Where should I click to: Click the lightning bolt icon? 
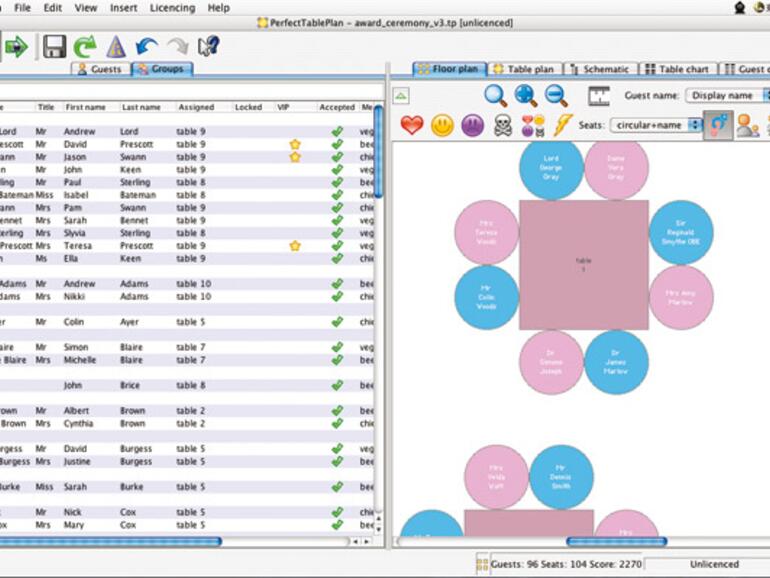[x=563, y=125]
